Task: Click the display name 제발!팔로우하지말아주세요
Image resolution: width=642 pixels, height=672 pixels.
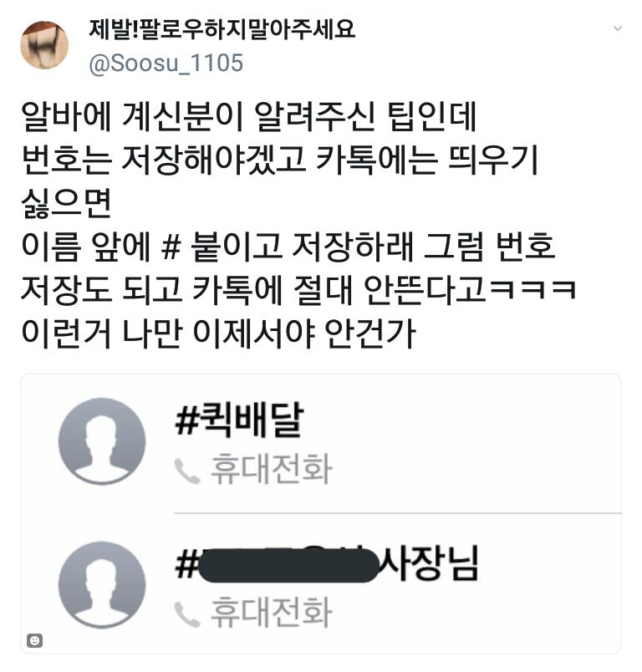Action: click(222, 29)
